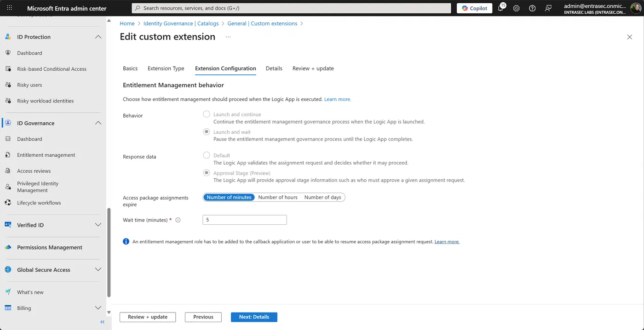Click the Verified ID icon

click(8, 225)
